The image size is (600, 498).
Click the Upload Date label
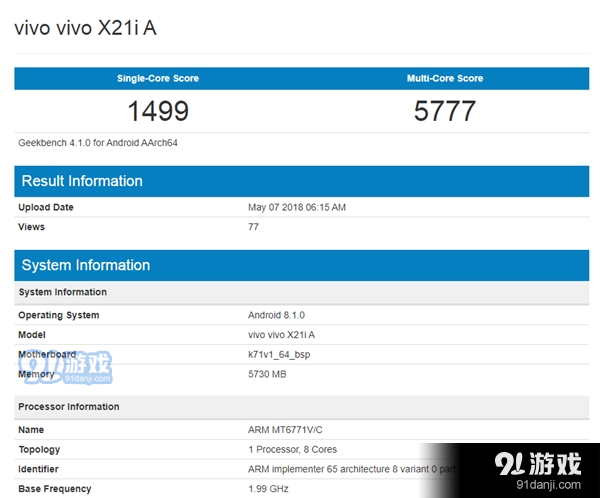click(x=46, y=207)
